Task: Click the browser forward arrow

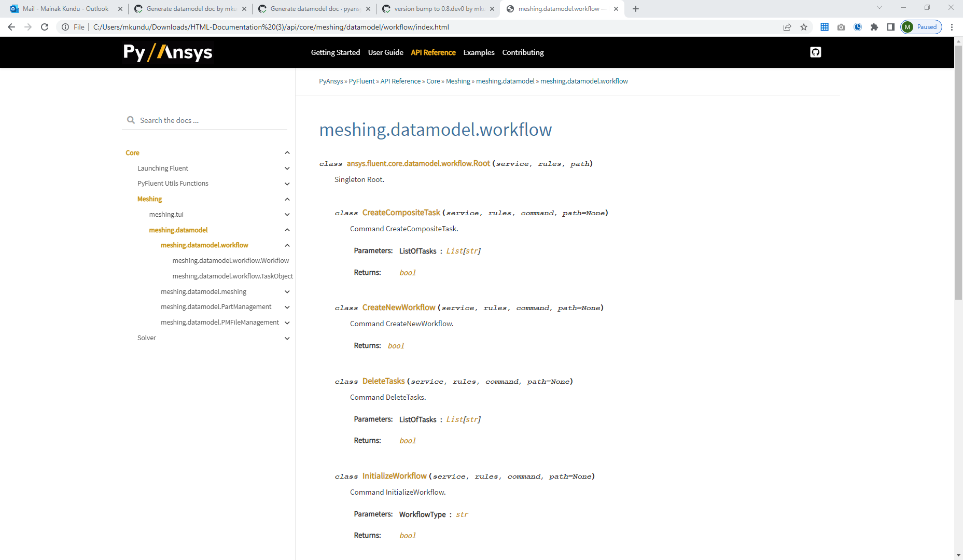Action: pyautogui.click(x=28, y=27)
